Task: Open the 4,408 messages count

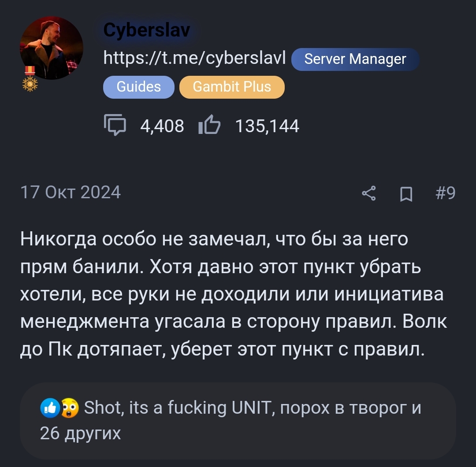Action: pos(162,126)
